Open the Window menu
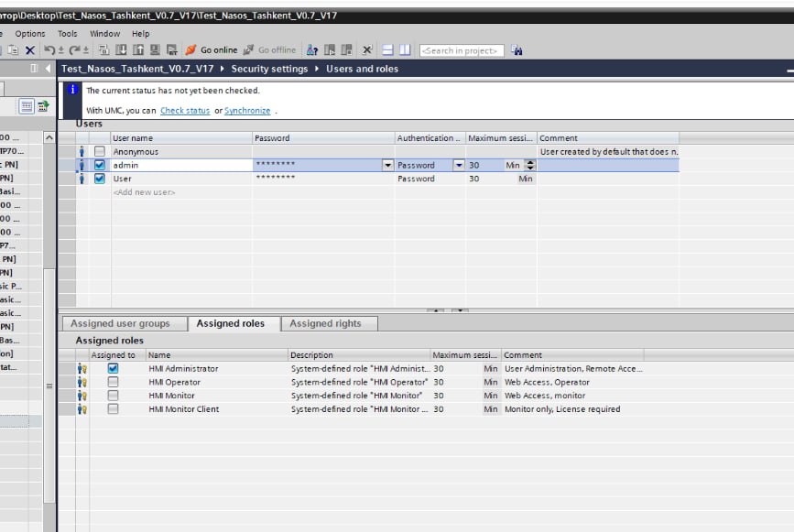 [x=104, y=33]
